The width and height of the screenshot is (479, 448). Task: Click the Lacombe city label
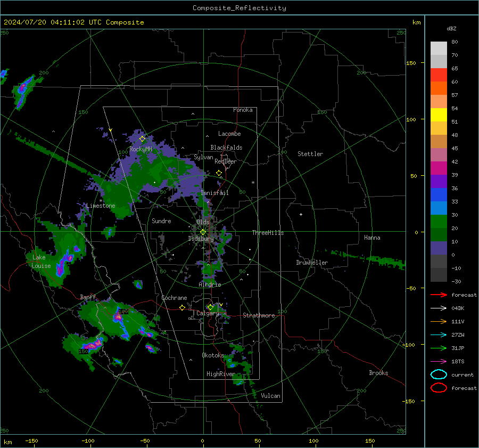[229, 134]
